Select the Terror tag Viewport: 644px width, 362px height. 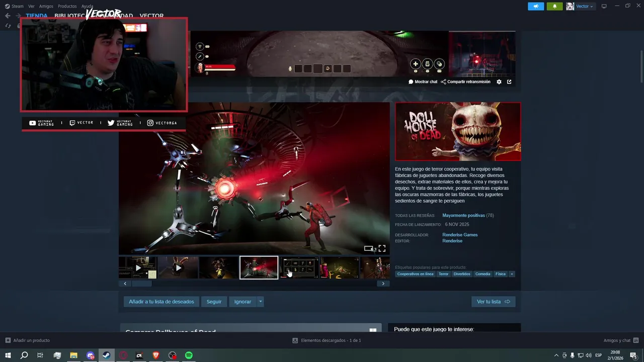(443, 274)
